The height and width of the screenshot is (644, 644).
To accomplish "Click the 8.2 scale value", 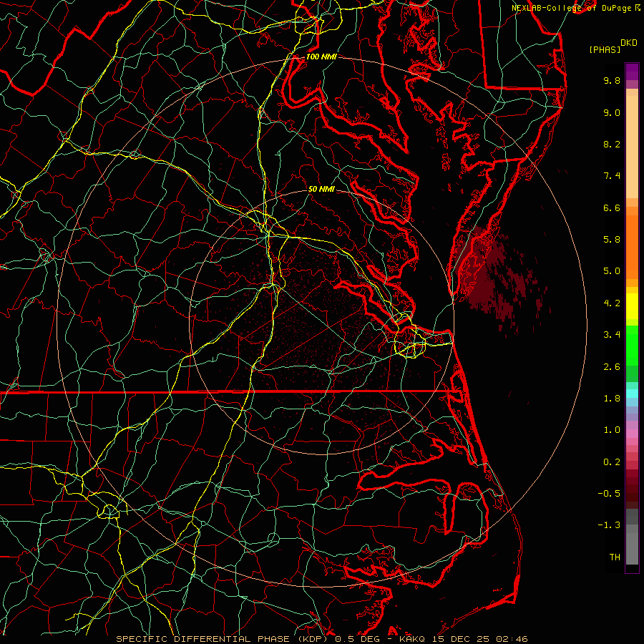I will tap(612, 144).
